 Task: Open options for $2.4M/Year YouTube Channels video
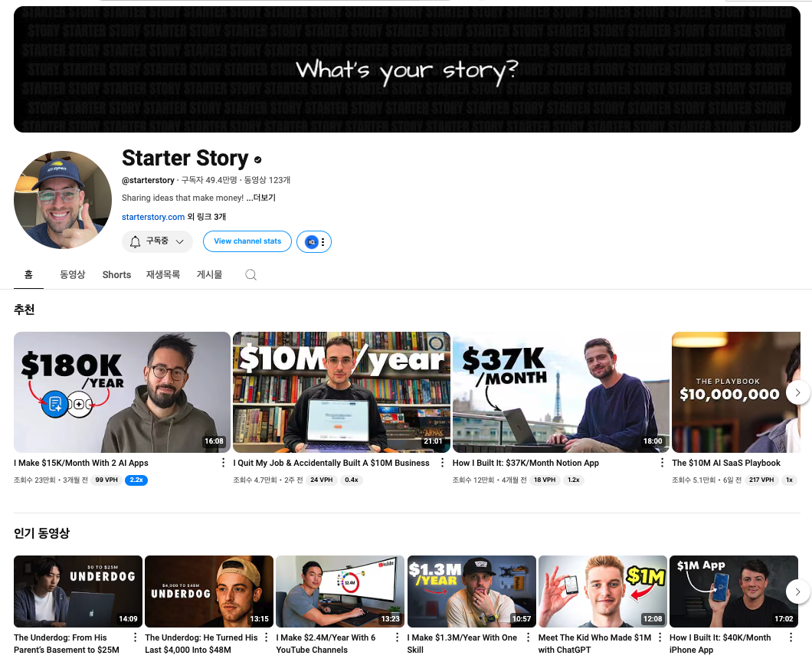398,637
